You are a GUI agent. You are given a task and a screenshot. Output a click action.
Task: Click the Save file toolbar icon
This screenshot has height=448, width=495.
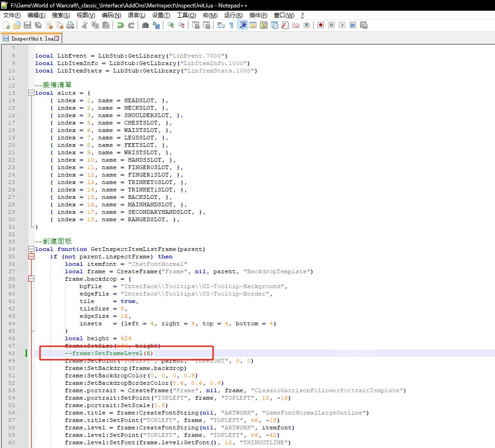27,25
